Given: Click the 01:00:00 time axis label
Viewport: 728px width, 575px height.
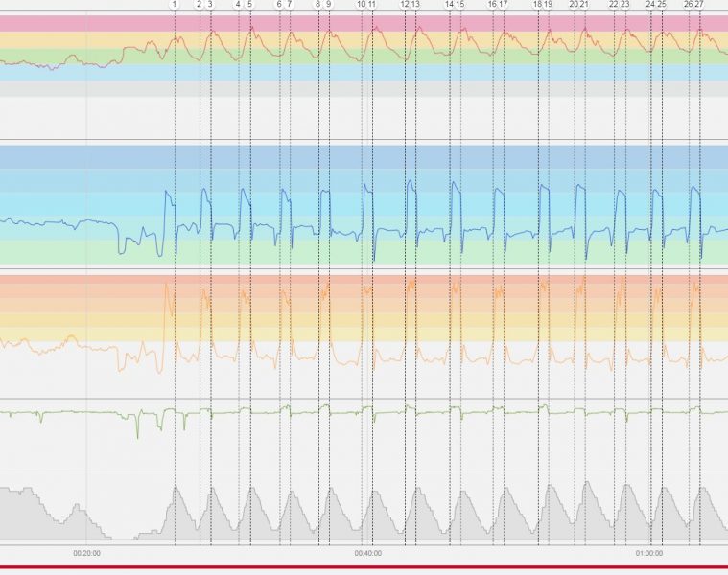Looking at the screenshot, I should 648,553.
